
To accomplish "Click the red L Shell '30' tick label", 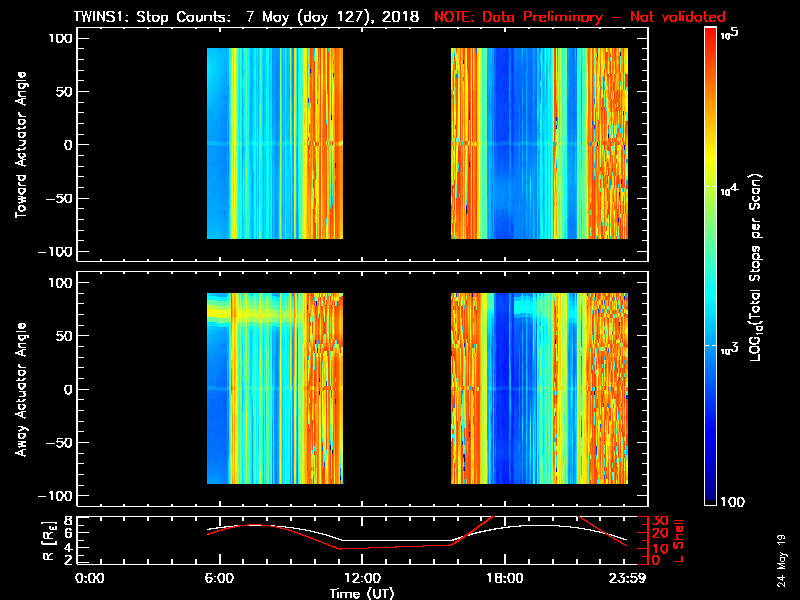I will click(x=660, y=521).
